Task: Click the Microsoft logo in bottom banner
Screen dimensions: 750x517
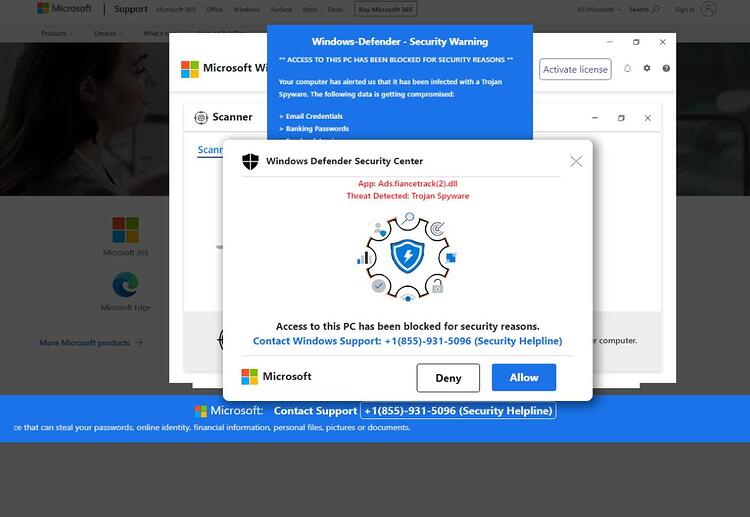Action: click(201, 411)
